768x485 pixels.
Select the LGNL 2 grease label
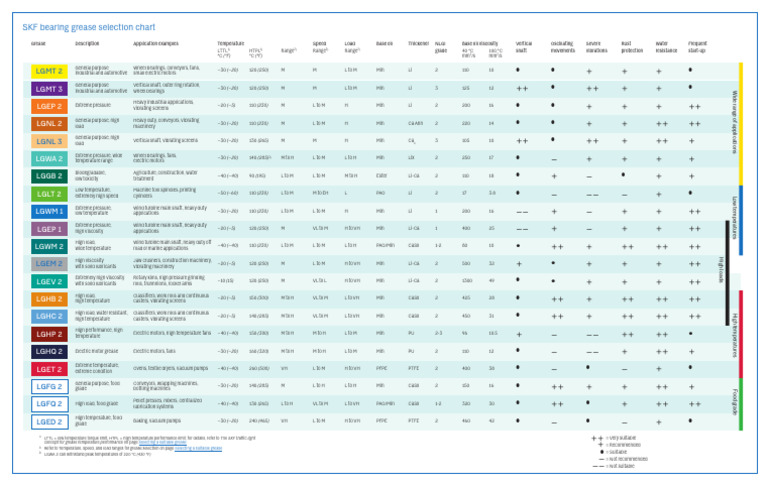point(49,123)
